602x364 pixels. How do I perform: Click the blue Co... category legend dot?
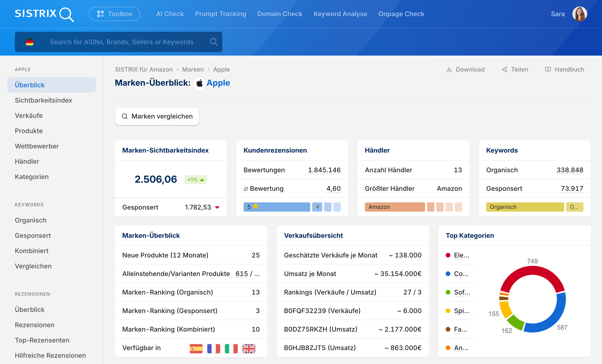[448, 274]
